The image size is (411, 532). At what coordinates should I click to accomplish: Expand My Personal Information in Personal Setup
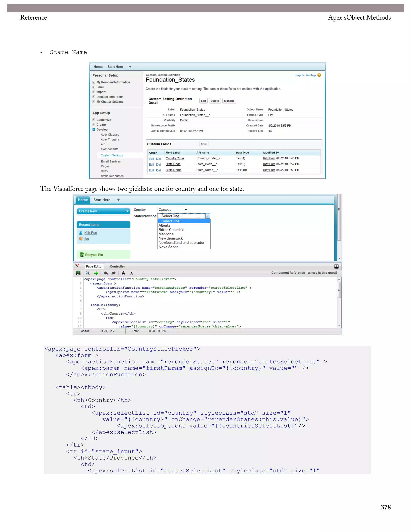click(x=94, y=82)
